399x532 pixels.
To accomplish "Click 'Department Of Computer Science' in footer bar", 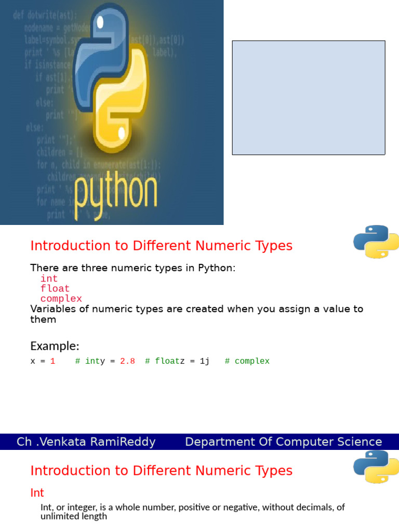I will click(284, 442).
